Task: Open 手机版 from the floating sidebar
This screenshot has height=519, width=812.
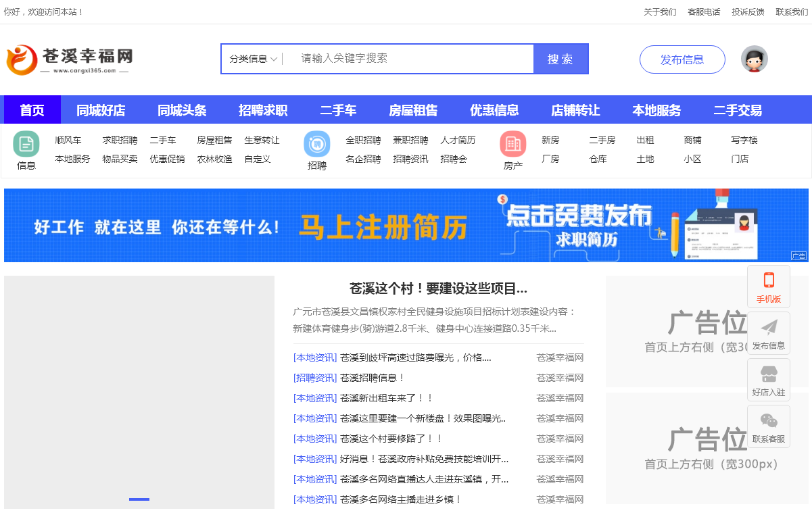Action: [769, 287]
